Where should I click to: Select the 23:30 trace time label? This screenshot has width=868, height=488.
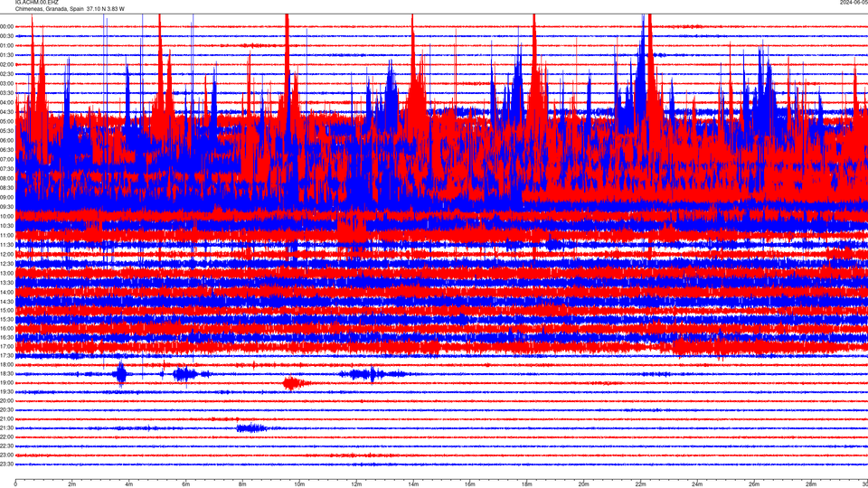[7, 464]
